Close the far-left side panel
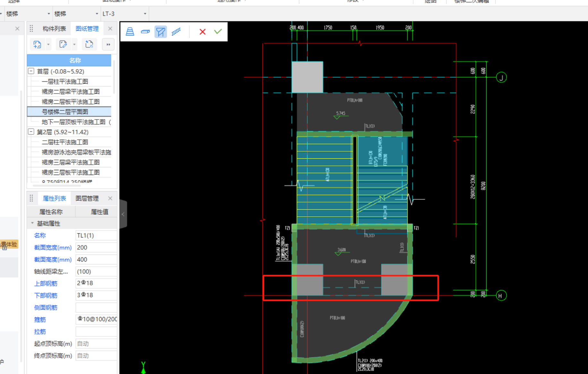Viewport: 588px width, 374px height. (17, 29)
